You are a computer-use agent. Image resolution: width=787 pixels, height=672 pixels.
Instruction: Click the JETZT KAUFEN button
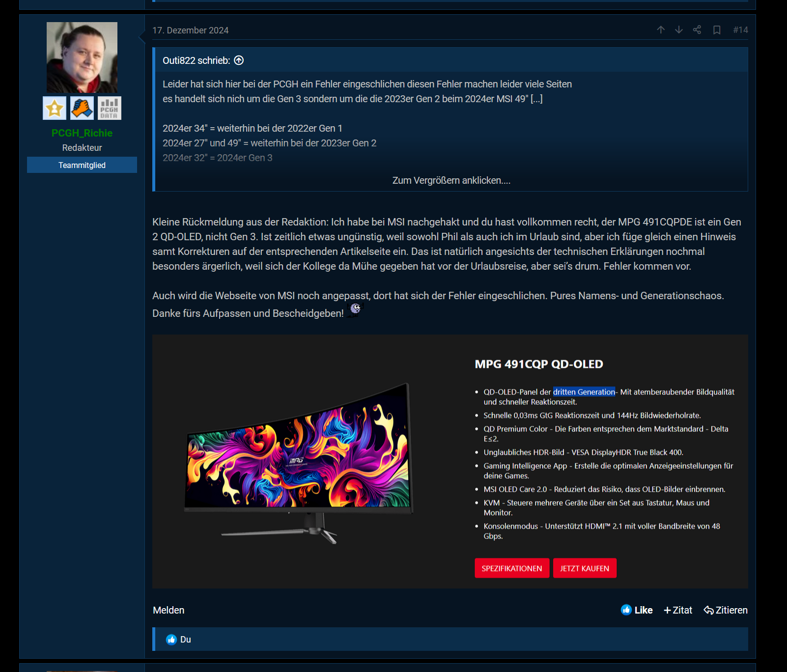click(x=584, y=568)
